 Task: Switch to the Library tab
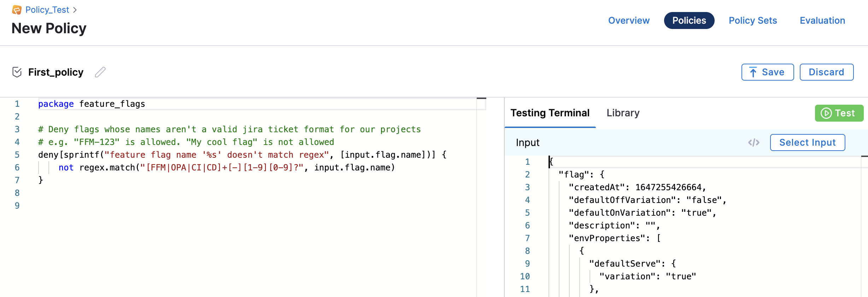point(623,113)
